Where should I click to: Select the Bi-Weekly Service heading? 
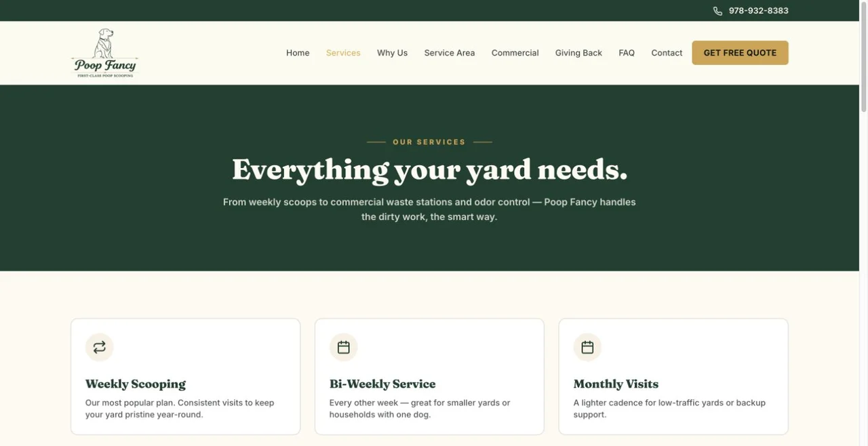(x=382, y=384)
